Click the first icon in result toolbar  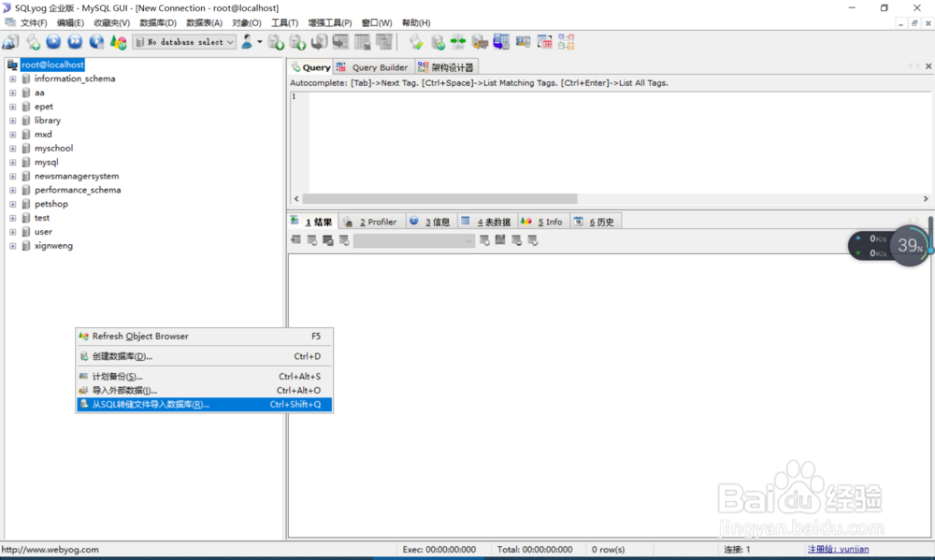pos(295,239)
